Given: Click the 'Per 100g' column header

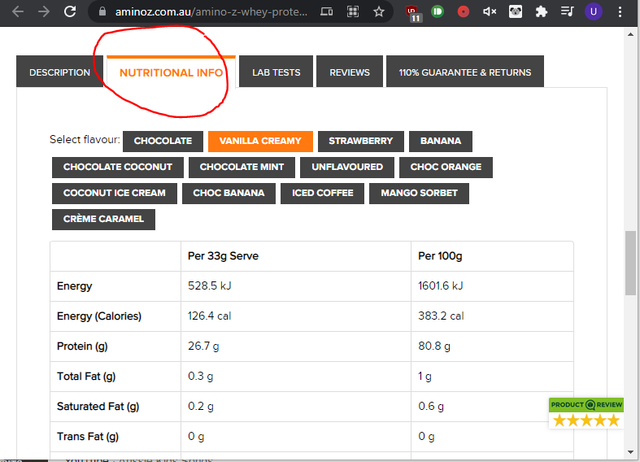Looking at the screenshot, I should [440, 256].
